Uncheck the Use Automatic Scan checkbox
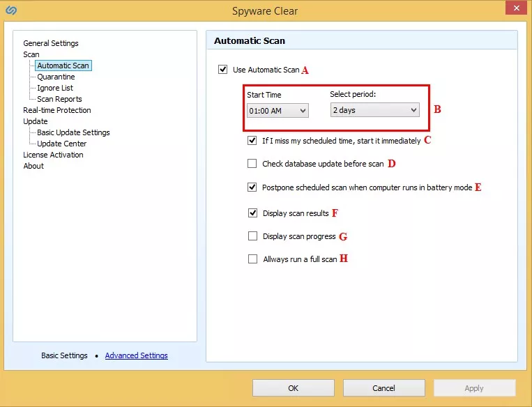The width and height of the screenshot is (532, 407). point(223,70)
